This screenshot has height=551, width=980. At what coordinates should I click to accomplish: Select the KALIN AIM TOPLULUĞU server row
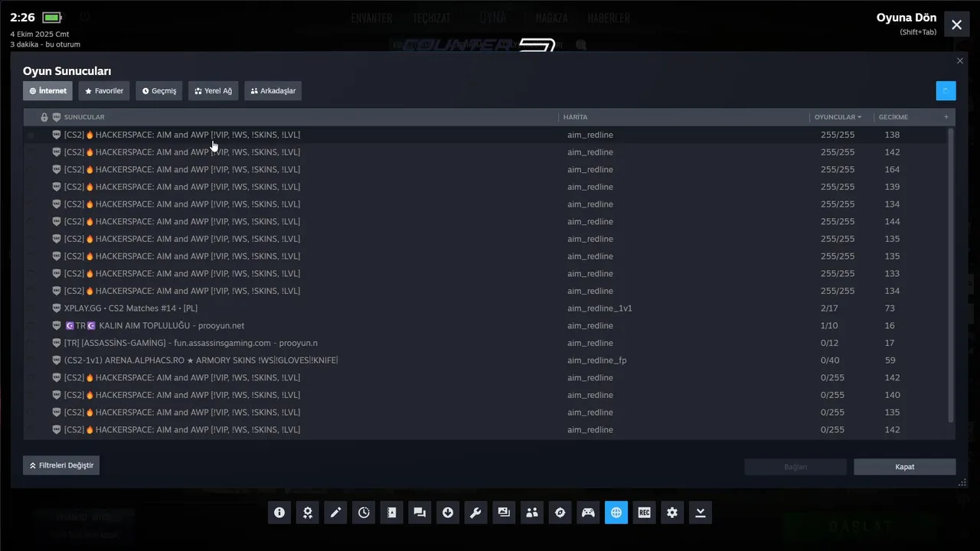tap(485, 325)
